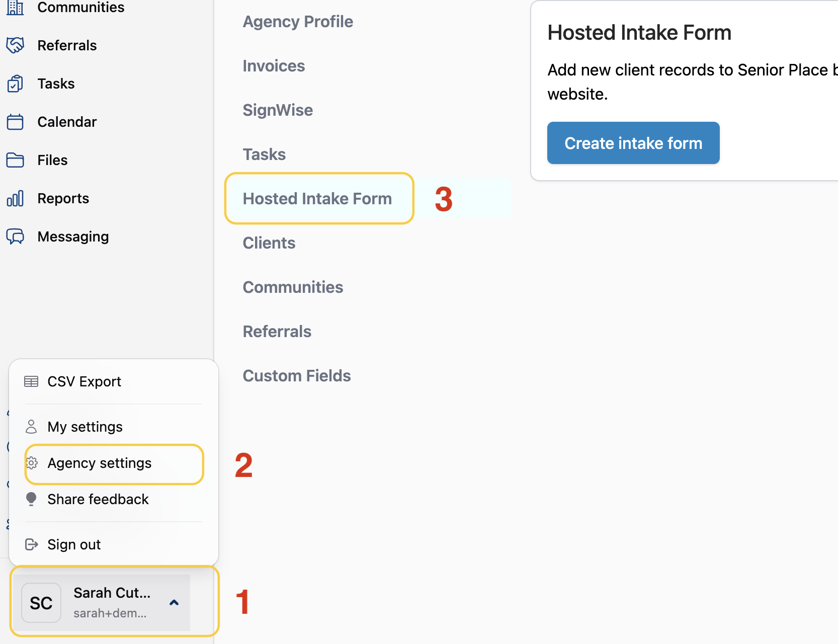838x644 pixels.
Task: Click the Sign out arrow icon
Action: pyautogui.click(x=31, y=544)
